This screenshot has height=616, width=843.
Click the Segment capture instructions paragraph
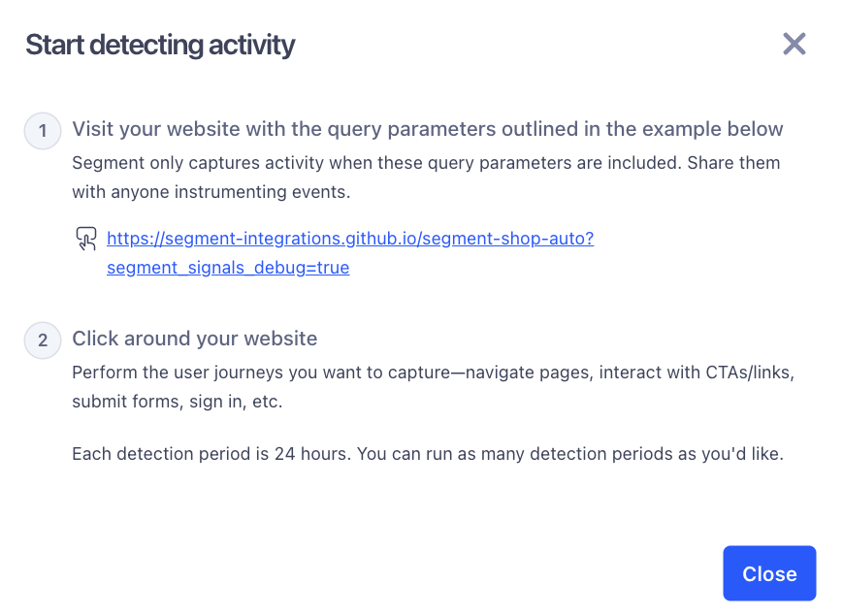pyautogui.click(x=425, y=178)
